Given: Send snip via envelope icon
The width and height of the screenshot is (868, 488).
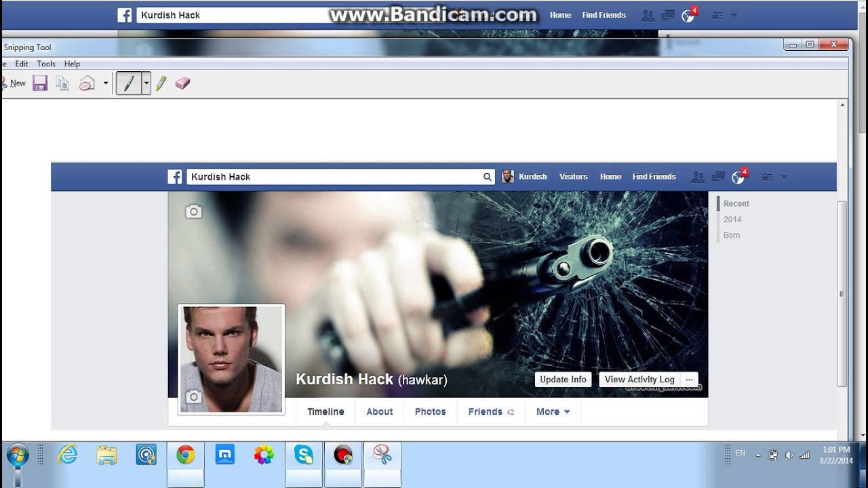Looking at the screenshot, I should tap(87, 83).
